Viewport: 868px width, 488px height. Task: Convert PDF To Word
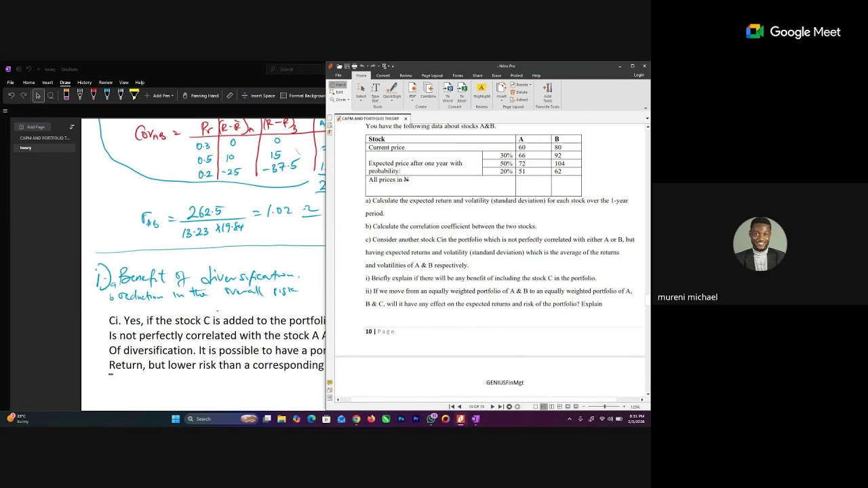(448, 92)
